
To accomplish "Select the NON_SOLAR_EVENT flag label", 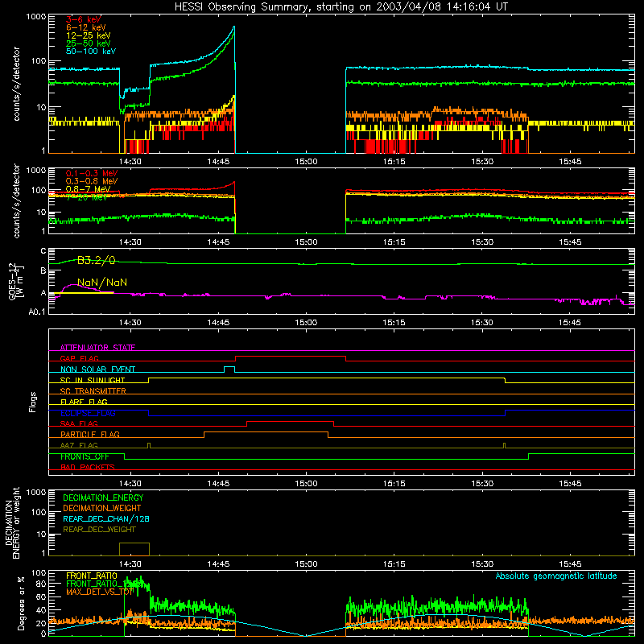I will tap(97, 369).
